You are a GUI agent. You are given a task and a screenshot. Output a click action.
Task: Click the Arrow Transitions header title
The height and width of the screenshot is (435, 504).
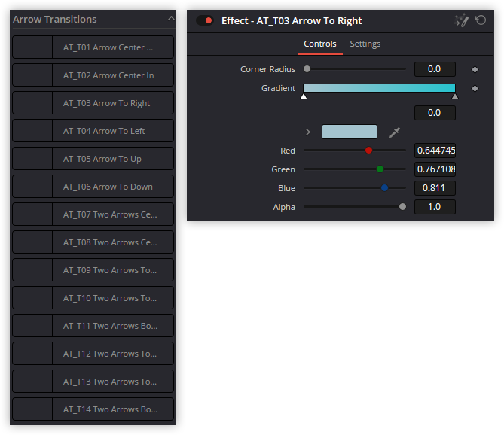(55, 20)
